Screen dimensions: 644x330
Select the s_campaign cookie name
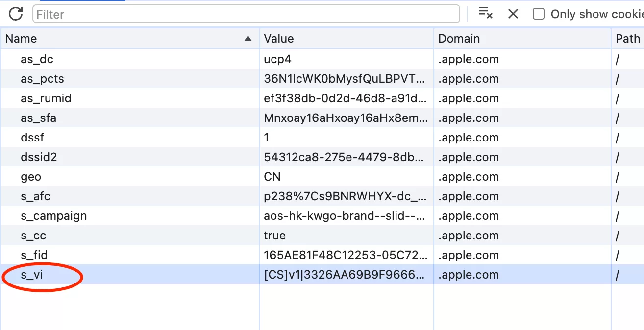pyautogui.click(x=54, y=216)
